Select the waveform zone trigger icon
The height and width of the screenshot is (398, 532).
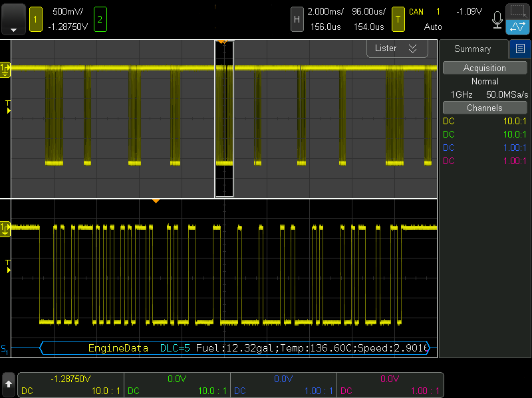pos(517,27)
